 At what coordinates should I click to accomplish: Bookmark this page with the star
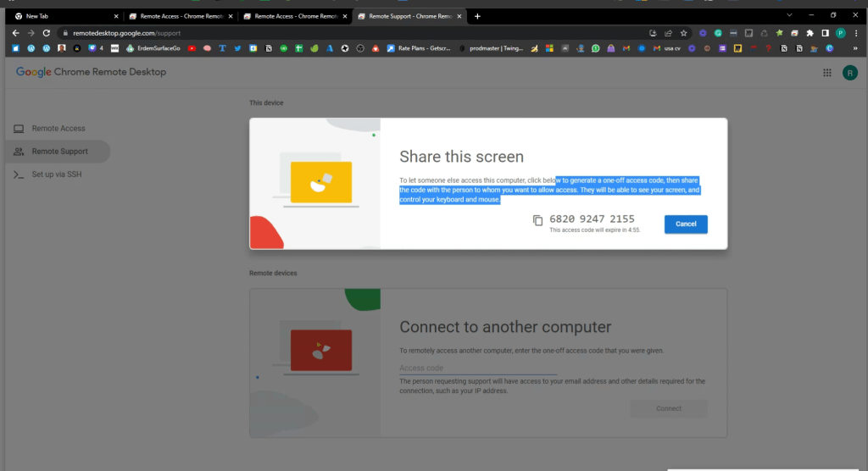(x=684, y=33)
